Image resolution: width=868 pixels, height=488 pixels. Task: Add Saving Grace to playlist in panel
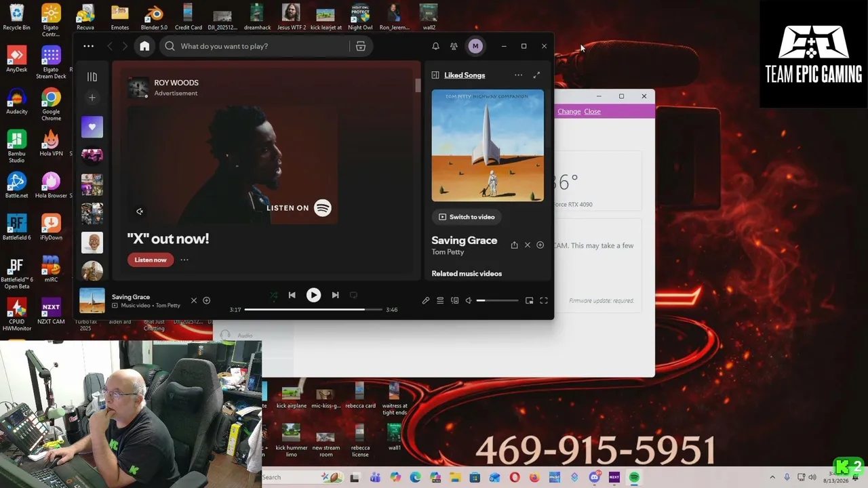tap(540, 245)
